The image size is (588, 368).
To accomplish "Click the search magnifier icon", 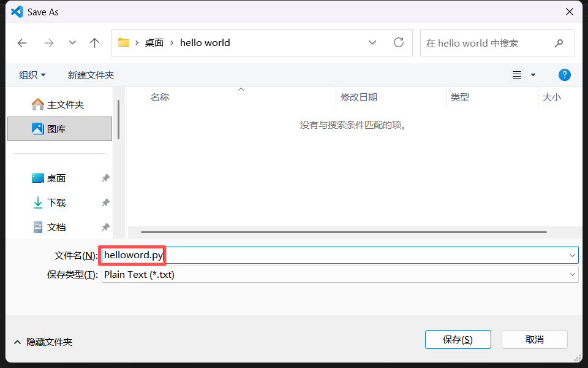I will pos(559,43).
